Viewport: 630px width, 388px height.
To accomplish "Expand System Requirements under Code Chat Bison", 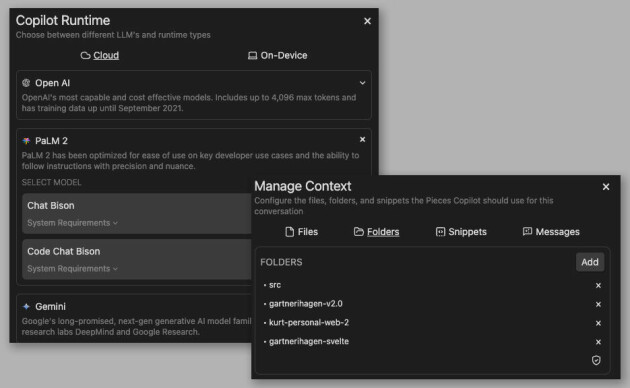I will (73, 269).
